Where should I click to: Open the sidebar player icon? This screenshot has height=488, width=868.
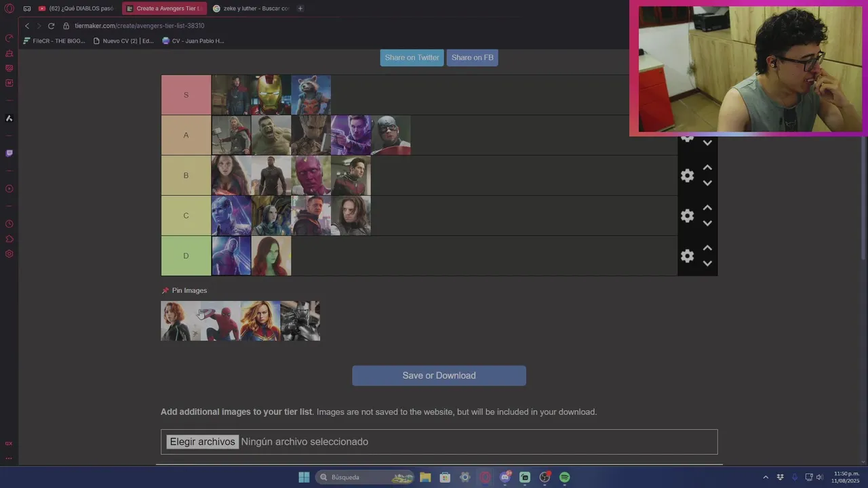tap(9, 188)
